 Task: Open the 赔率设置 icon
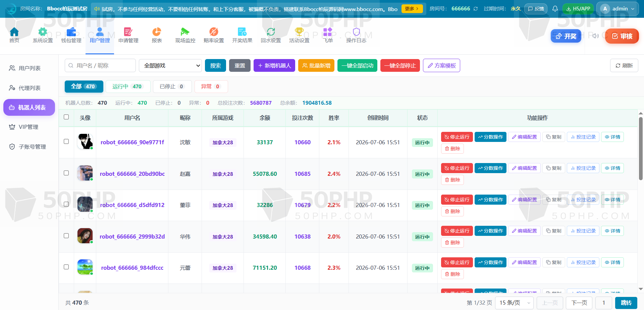214,32
